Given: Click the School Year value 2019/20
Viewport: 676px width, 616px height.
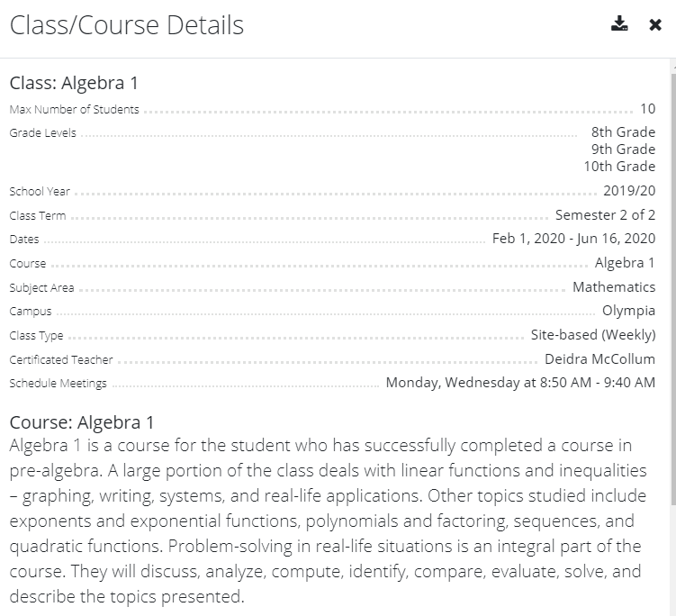Looking at the screenshot, I should 629,191.
